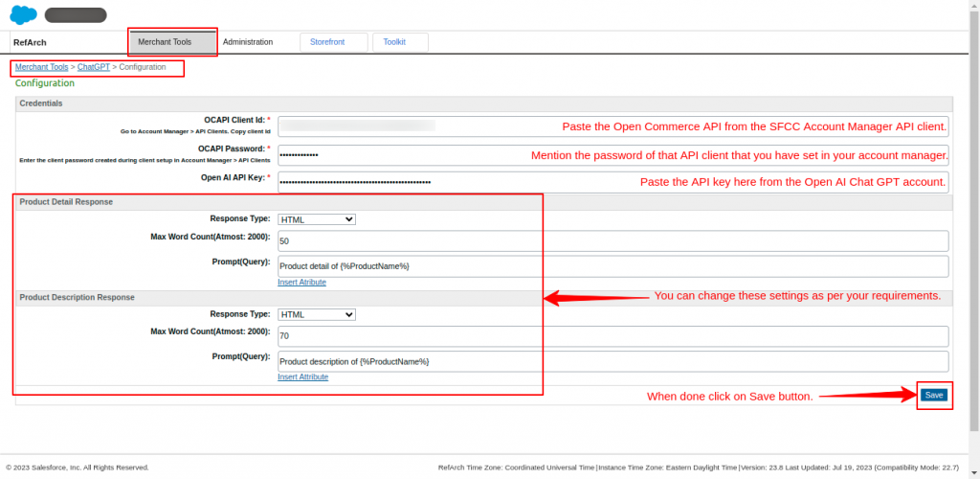Click the Salesforce cloud logo

click(x=23, y=14)
